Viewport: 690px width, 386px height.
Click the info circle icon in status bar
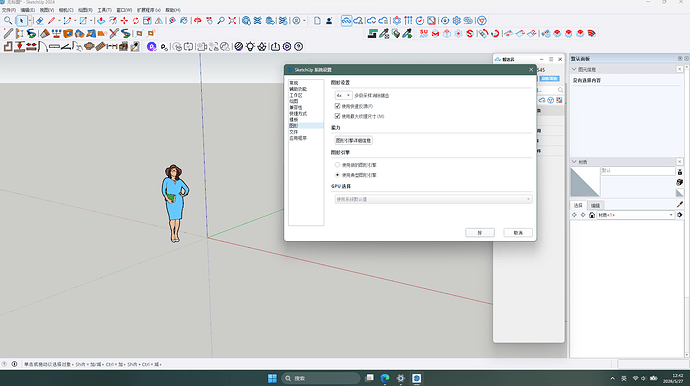pyautogui.click(x=14, y=364)
